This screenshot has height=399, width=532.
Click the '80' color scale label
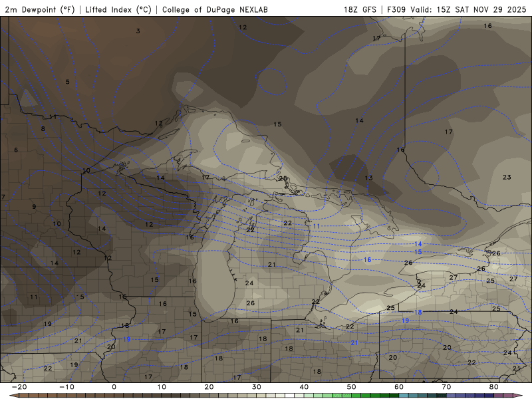(494, 387)
